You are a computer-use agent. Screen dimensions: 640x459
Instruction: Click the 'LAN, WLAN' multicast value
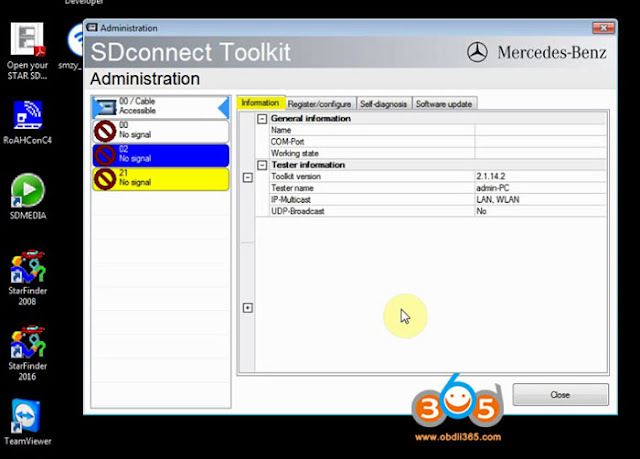[498, 200]
